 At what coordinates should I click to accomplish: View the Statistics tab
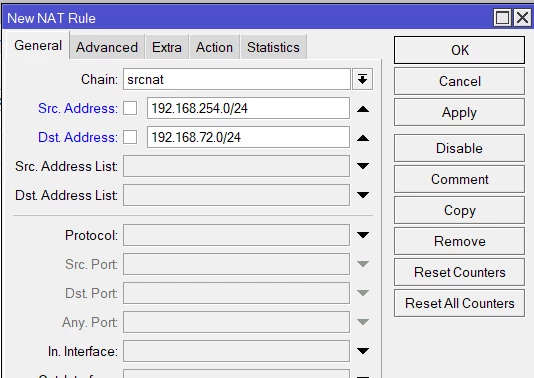(273, 47)
